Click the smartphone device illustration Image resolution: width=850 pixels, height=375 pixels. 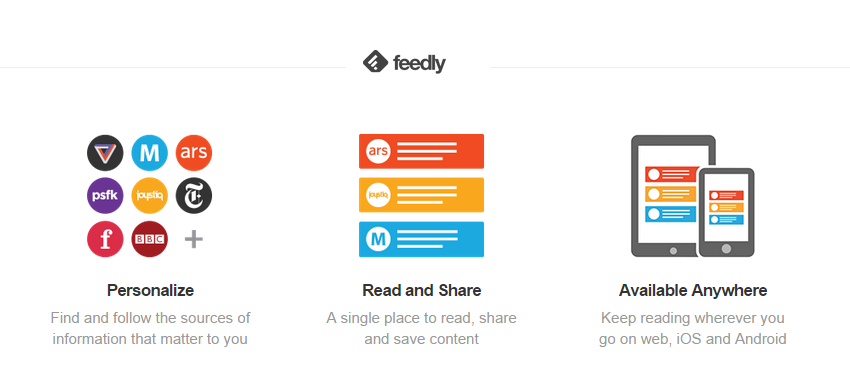(726, 212)
